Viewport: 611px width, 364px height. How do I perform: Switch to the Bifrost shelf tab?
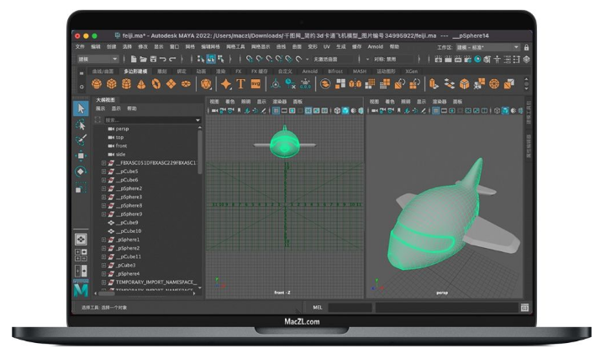pyautogui.click(x=335, y=71)
